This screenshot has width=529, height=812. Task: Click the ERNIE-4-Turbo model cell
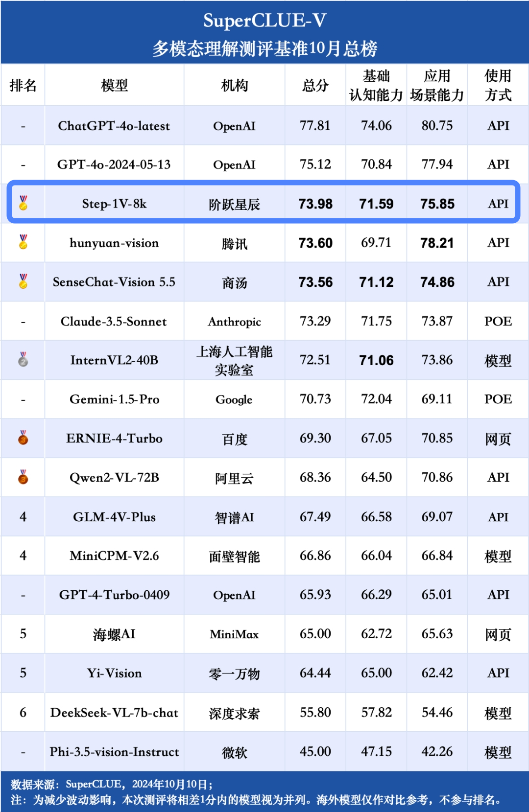click(114, 438)
